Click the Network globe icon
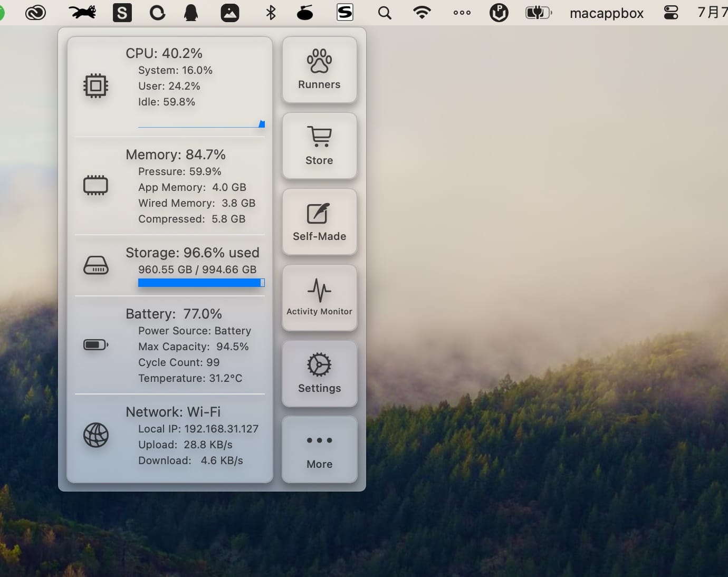 [95, 435]
